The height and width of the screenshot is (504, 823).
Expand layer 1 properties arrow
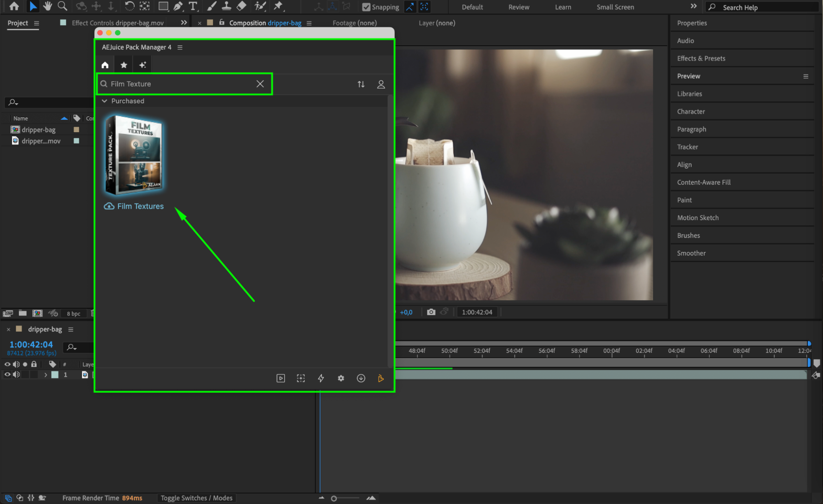[45, 375]
